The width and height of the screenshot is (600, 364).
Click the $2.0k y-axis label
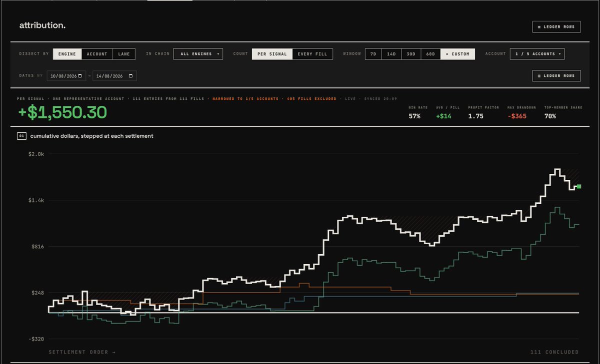pyautogui.click(x=36, y=154)
